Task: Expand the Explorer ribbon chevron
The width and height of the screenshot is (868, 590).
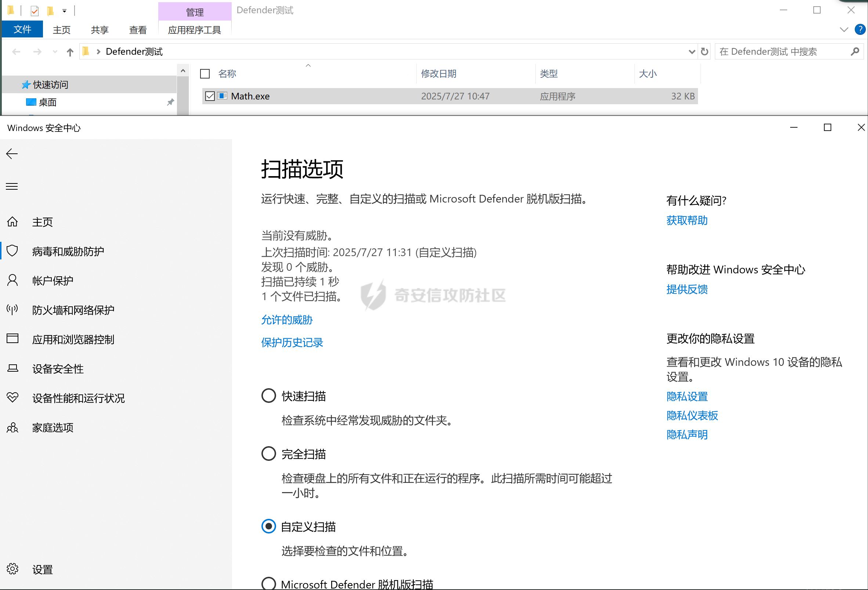Action: click(x=844, y=29)
